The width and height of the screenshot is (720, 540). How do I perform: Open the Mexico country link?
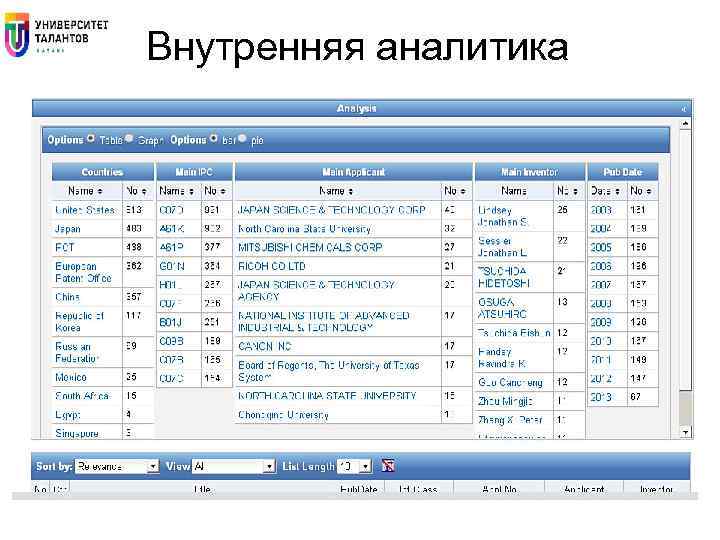[71, 377]
